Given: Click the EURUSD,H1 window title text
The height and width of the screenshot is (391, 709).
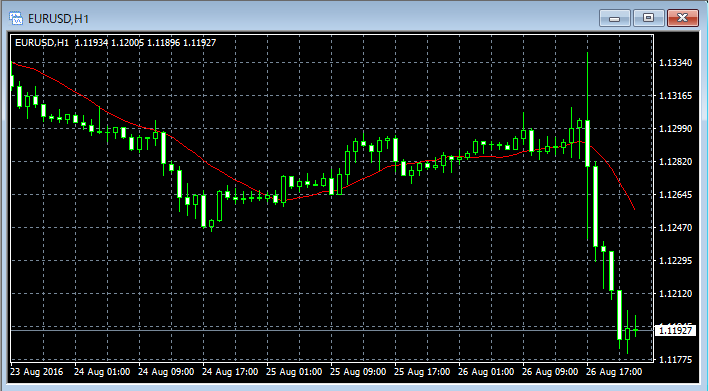Looking at the screenshot, I should pyautogui.click(x=58, y=19).
